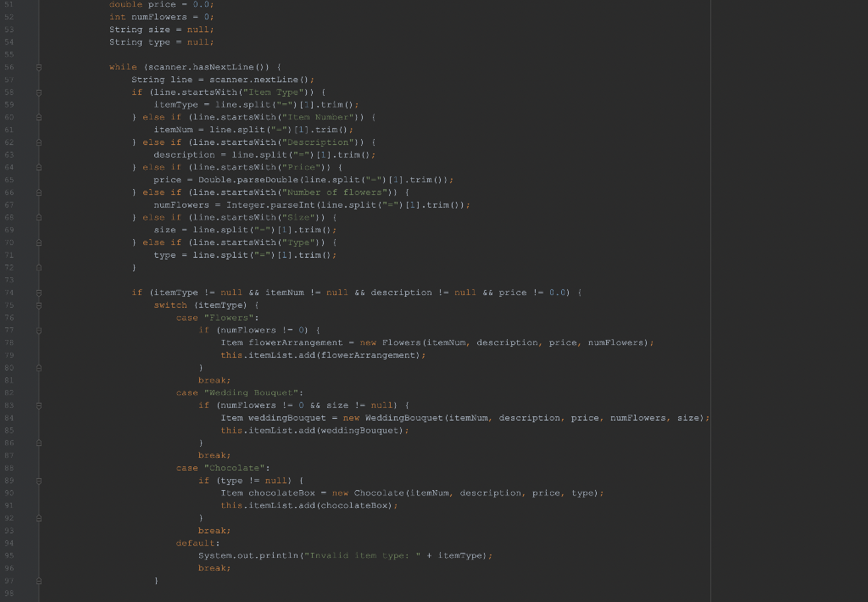Collapse the if line.startsWith Item Type block

point(40,92)
